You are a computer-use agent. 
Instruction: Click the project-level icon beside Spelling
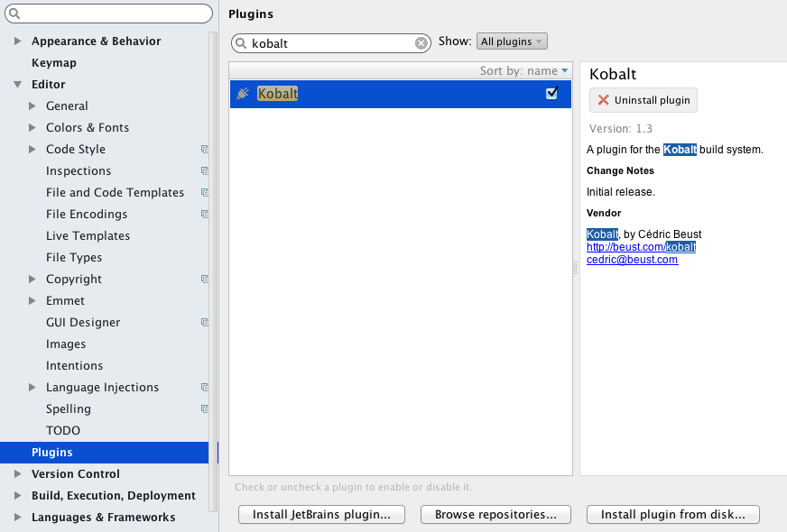[x=205, y=408]
